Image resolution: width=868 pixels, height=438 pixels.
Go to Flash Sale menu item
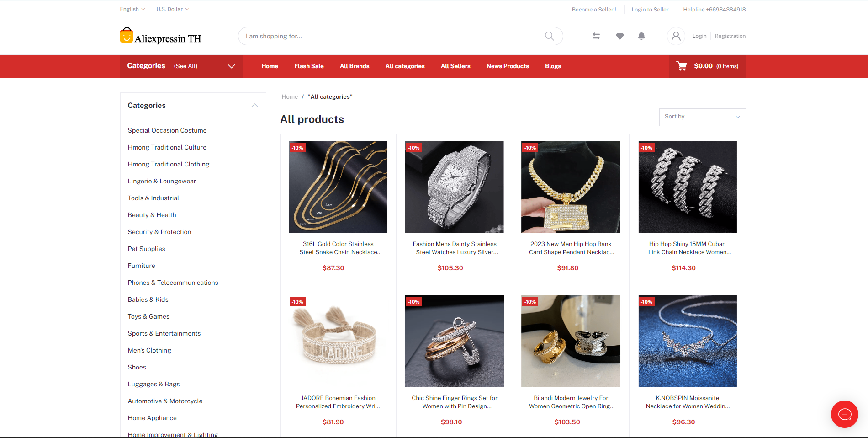309,66
